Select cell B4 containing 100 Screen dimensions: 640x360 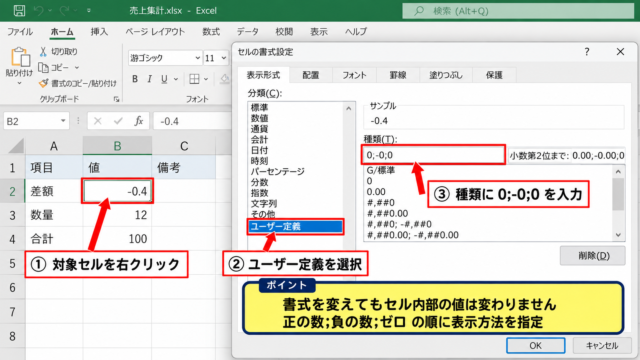tap(117, 239)
